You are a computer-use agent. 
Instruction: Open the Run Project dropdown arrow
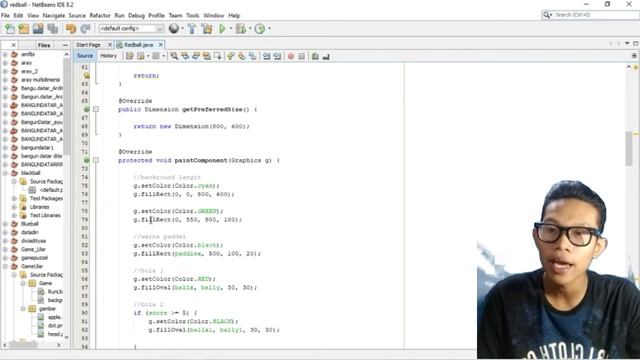point(231,29)
